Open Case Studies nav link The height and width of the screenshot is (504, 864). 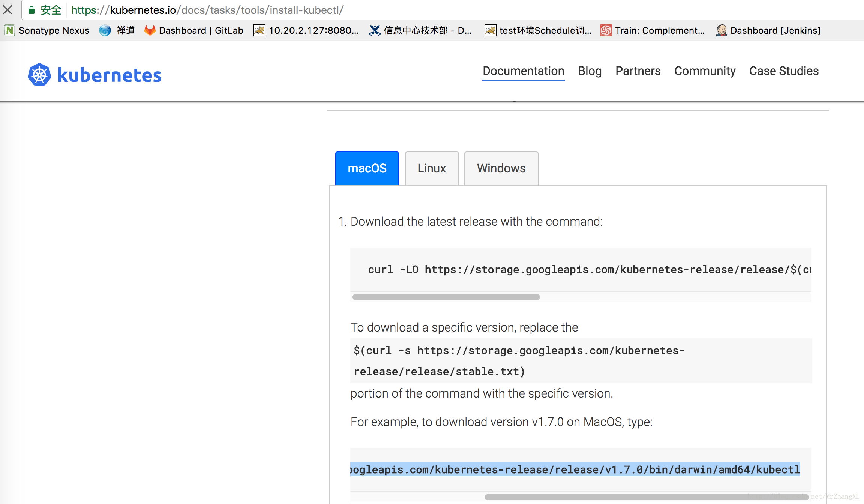pyautogui.click(x=784, y=71)
